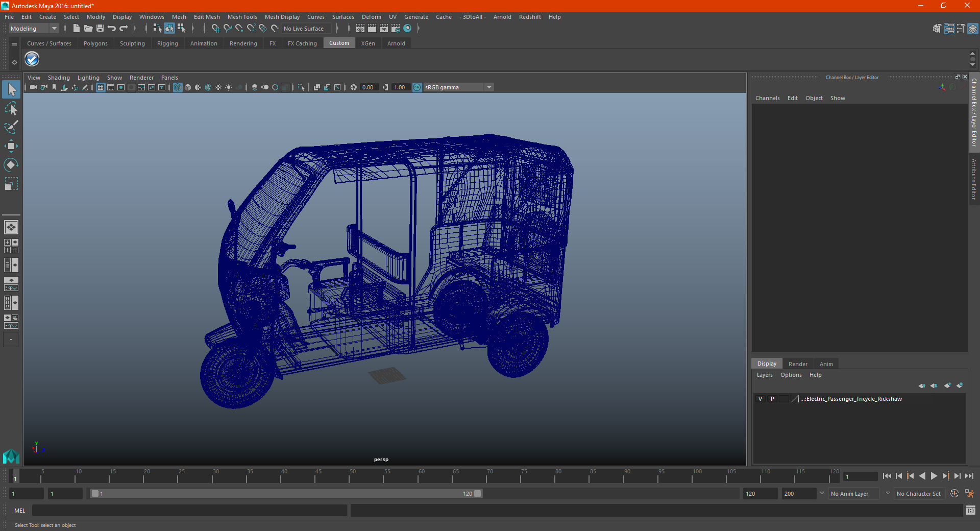Screen dimensions: 980x531
Task: Open shelf options gear menu
Action: 14,62
